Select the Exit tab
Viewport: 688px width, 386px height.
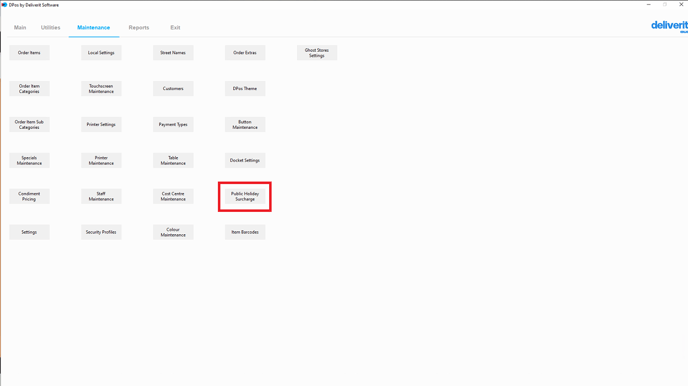175,28
